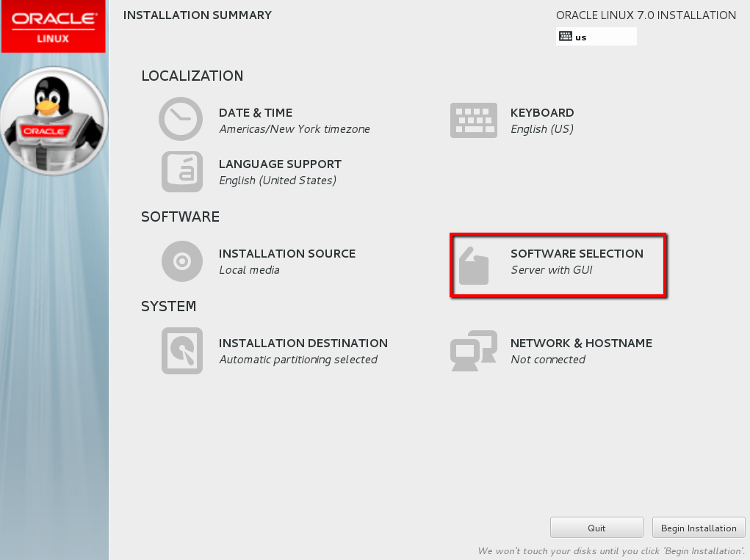Open INSTALLATION DESTINATION label

click(x=303, y=343)
